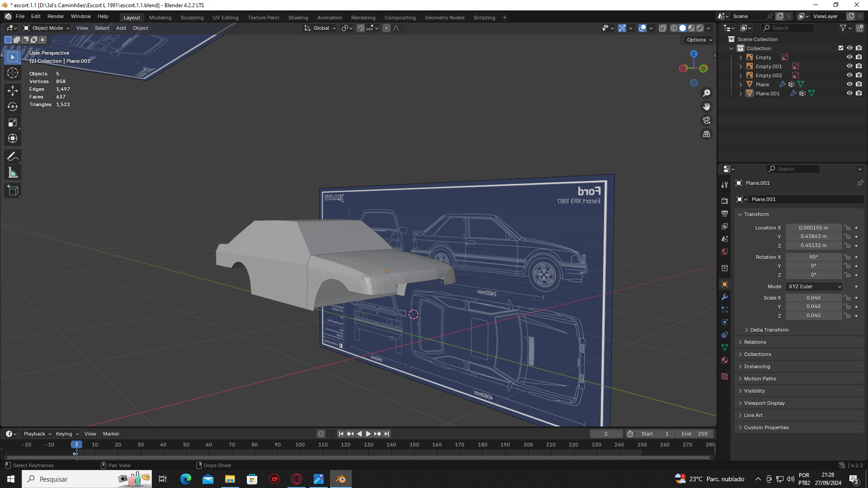Click the Add Cube tool icon
The width and height of the screenshot is (868, 488).
coord(13,190)
